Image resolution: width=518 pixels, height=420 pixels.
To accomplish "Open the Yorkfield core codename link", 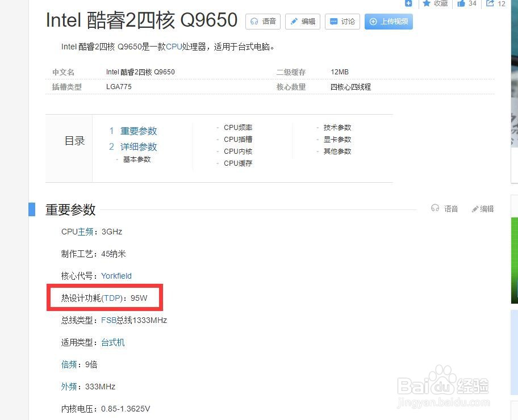I will [116, 276].
